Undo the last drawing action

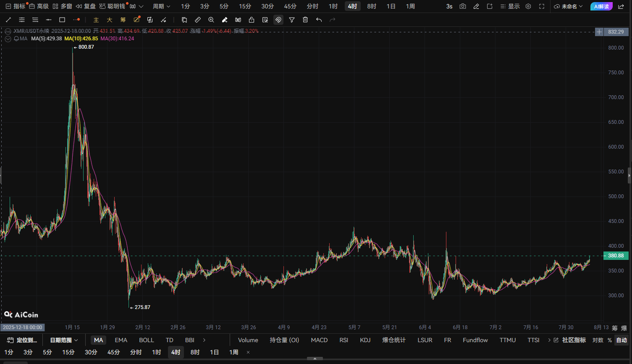tap(319, 20)
